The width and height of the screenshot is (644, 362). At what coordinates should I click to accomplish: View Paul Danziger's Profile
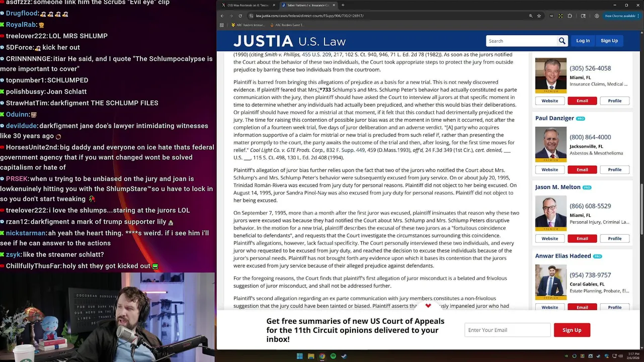tap(615, 169)
